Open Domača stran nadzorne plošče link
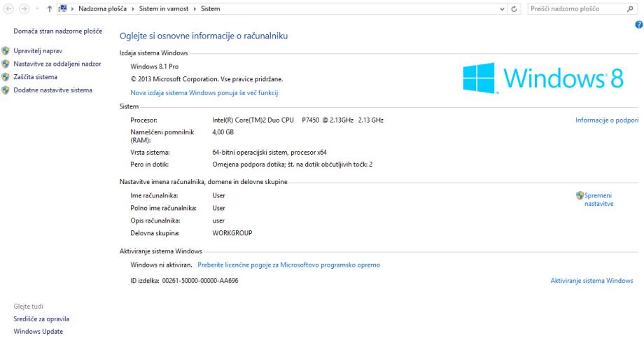This screenshot has height=343, width=644. [58, 31]
